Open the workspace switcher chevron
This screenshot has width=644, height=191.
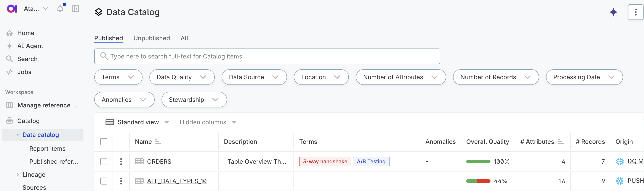(x=45, y=9)
